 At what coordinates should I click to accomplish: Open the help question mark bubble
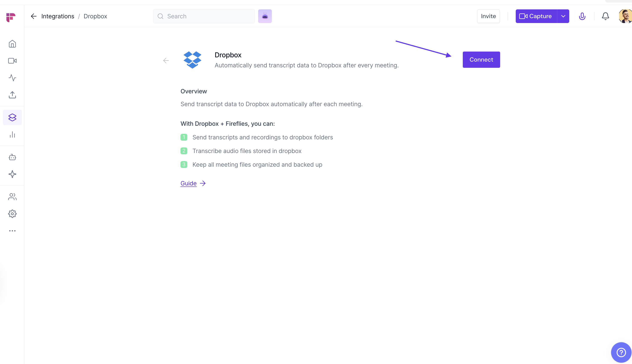click(621, 352)
